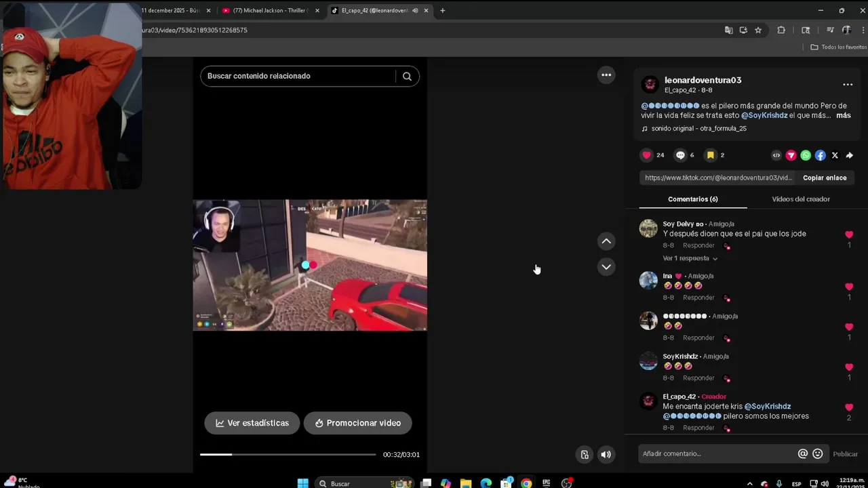868x488 pixels.
Task: Open Google Translate icon in address bar
Action: [728, 30]
